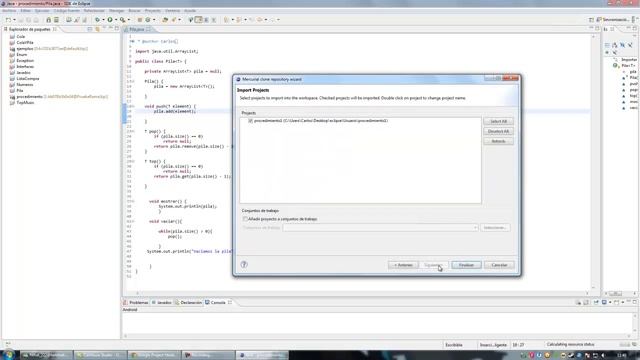Image resolution: width=640 pixels, height=360 pixels.
Task: Open the Refactorizar menu
Action: (x=94, y=11)
